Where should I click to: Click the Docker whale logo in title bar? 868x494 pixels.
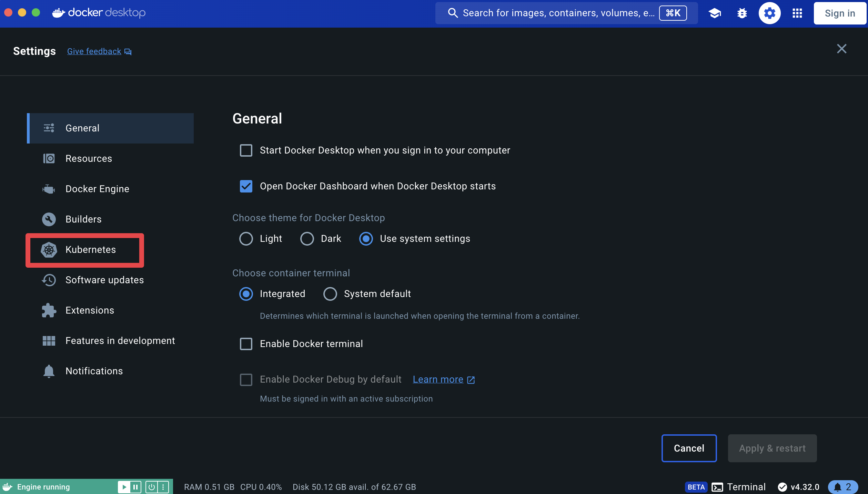coord(59,13)
